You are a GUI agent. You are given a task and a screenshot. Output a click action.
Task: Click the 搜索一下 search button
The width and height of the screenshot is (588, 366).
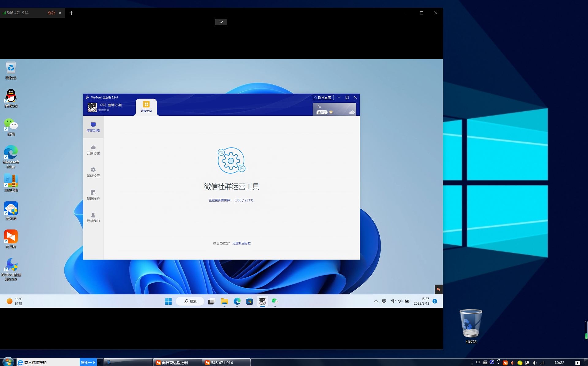[x=88, y=362]
